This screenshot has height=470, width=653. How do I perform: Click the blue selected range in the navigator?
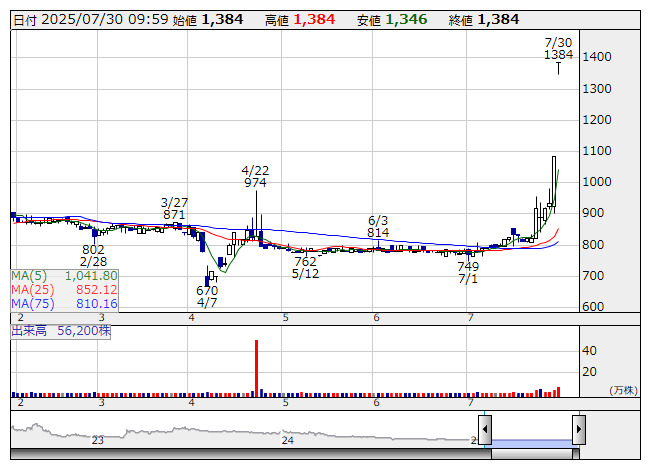click(531, 442)
